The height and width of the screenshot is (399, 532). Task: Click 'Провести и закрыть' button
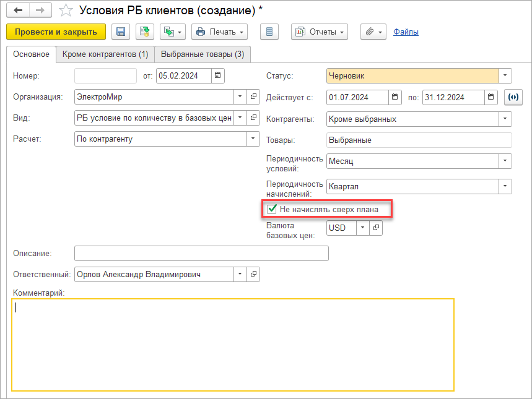[56, 32]
